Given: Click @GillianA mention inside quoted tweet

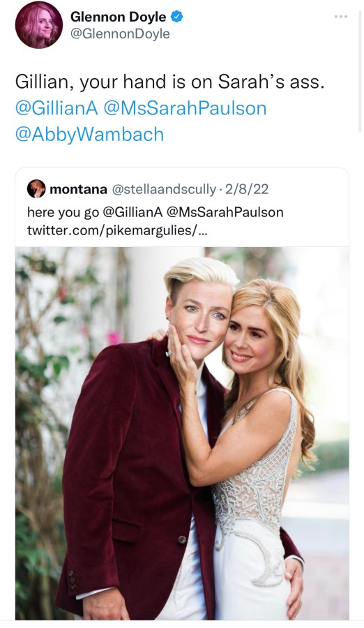Looking at the screenshot, I should pyautogui.click(x=133, y=212).
